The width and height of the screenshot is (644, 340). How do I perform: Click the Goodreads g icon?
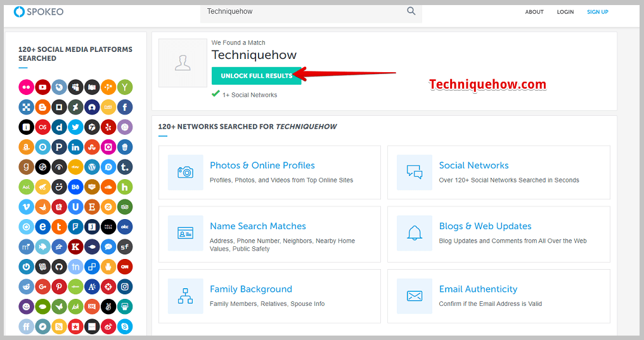(x=26, y=167)
